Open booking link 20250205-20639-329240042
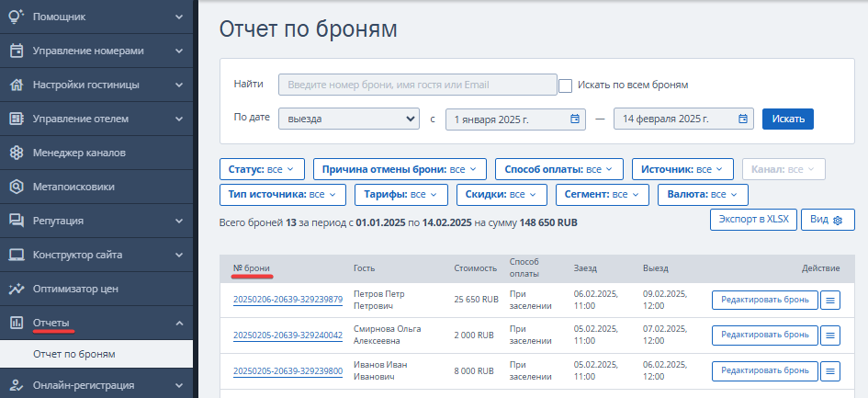Screen dimensions: 868x398 tap(287, 335)
